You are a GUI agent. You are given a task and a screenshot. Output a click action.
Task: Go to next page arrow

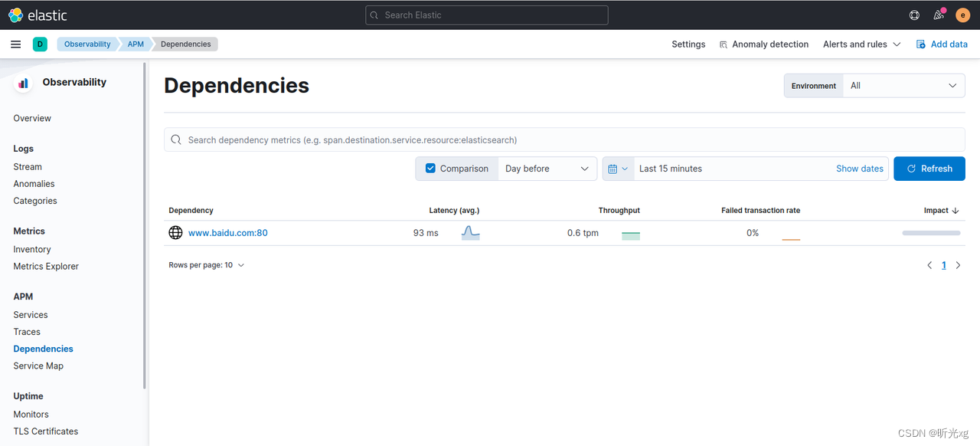(x=958, y=265)
